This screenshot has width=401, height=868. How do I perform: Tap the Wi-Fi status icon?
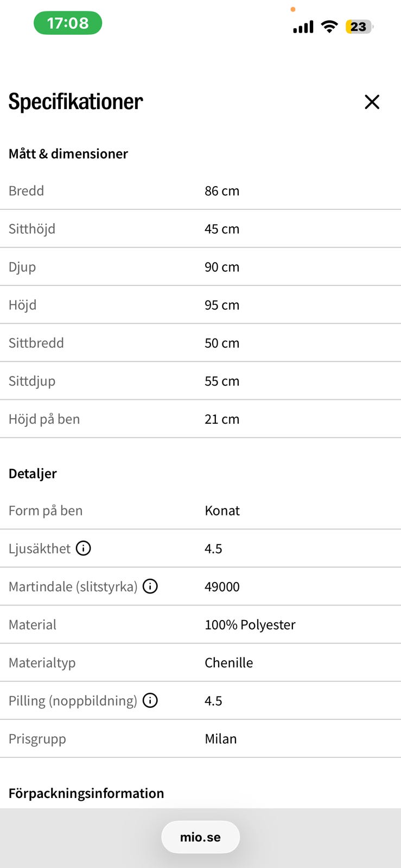coord(329,27)
